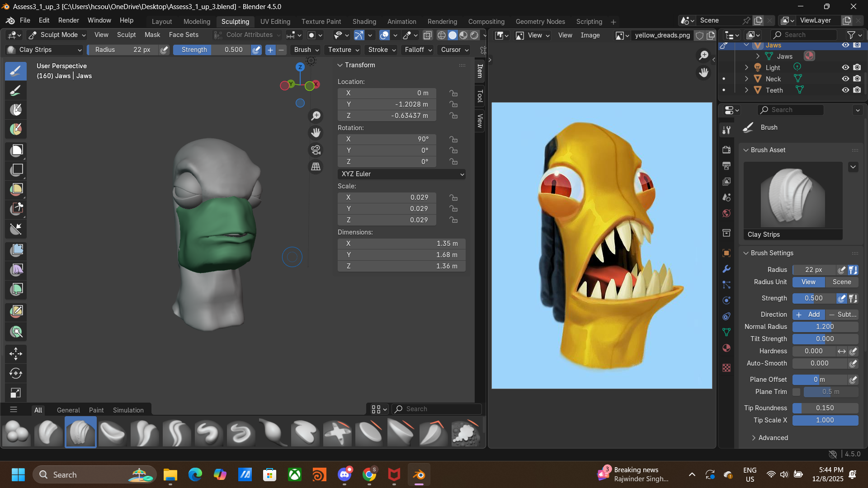
Task: Adjust the Normal Radius slider
Action: click(x=825, y=327)
